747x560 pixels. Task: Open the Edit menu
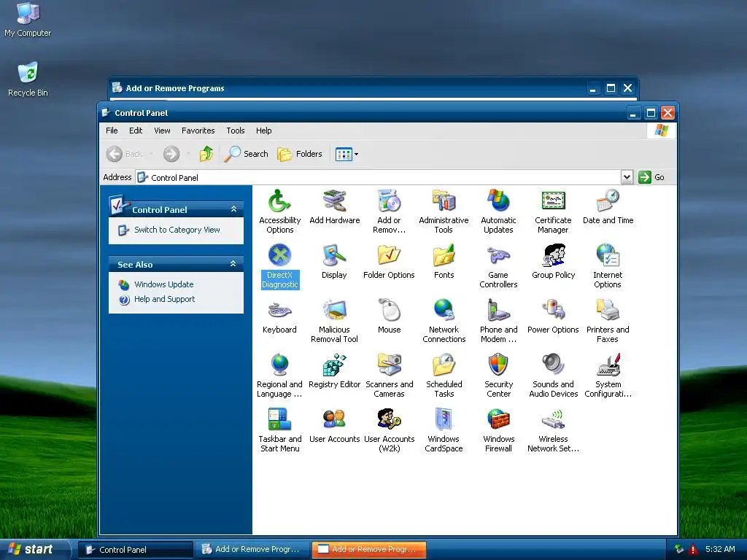(x=136, y=131)
